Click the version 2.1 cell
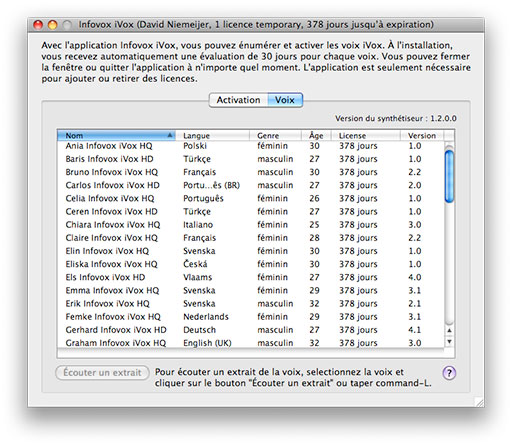The height and width of the screenshot is (445, 512). tap(415, 304)
